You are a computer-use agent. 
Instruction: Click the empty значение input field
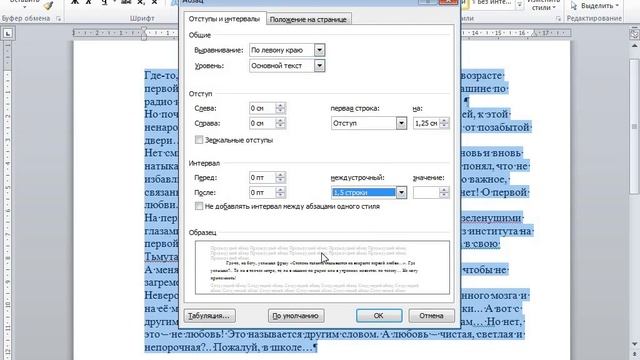pyautogui.click(x=426, y=193)
